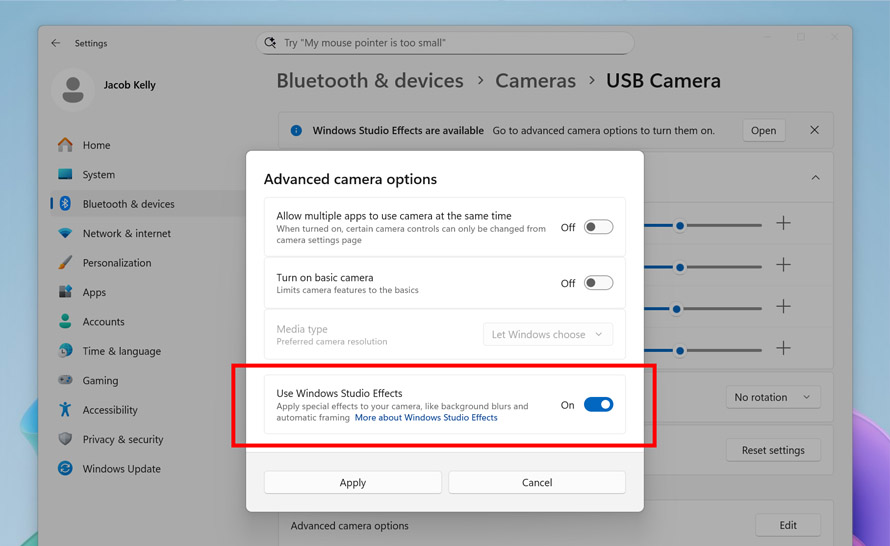Click the first plus icon beside sliders
Screen dimensions: 890x546
pyautogui.click(x=783, y=223)
